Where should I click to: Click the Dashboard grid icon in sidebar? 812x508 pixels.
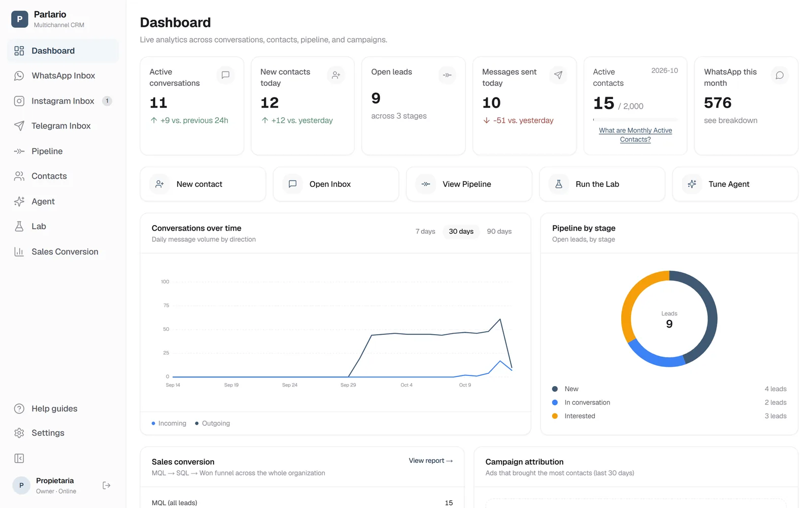(19, 51)
